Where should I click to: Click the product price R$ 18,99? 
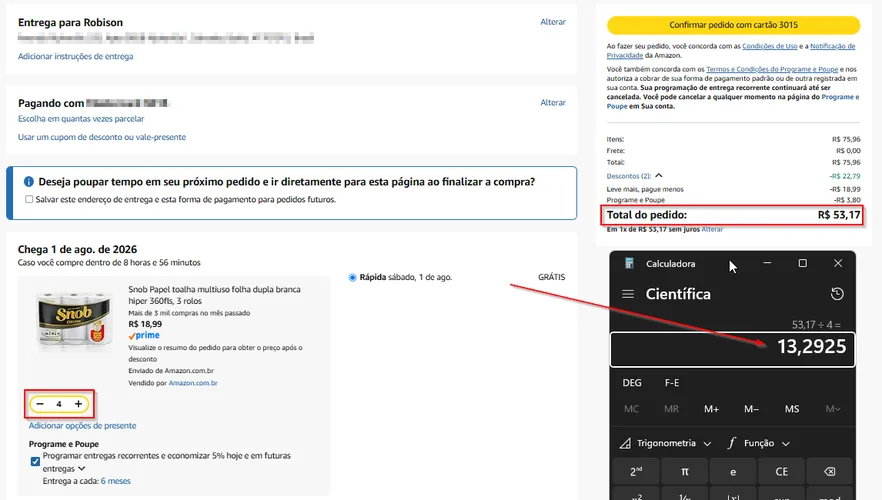pos(145,324)
